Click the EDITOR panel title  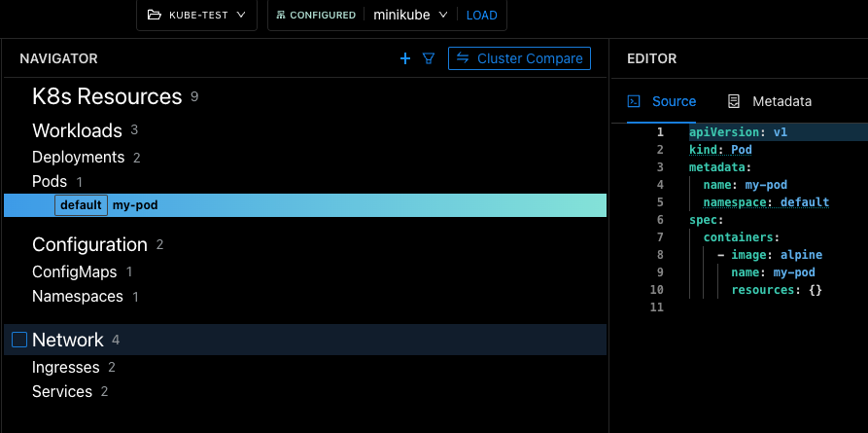pyautogui.click(x=651, y=58)
